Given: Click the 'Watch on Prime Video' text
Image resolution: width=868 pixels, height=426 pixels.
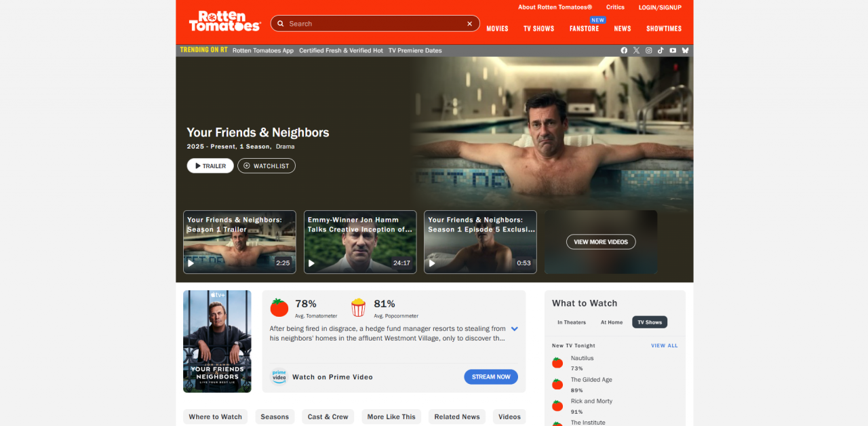Looking at the screenshot, I should (x=332, y=377).
